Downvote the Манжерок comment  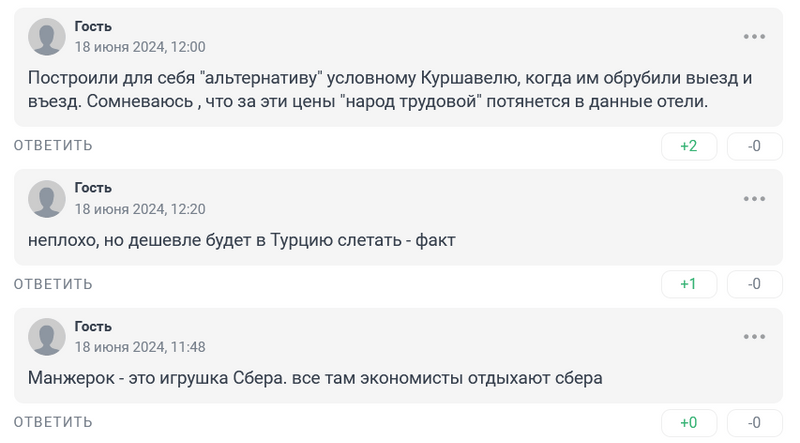click(x=755, y=422)
